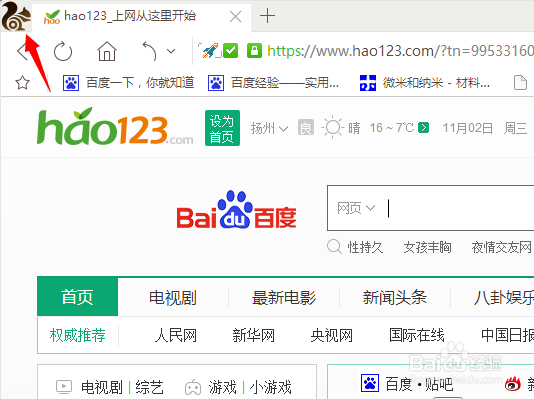Click Baidu paw icon beside 百度·贴吧
Screen dimensions: 534x399
pyautogui.click(x=370, y=383)
